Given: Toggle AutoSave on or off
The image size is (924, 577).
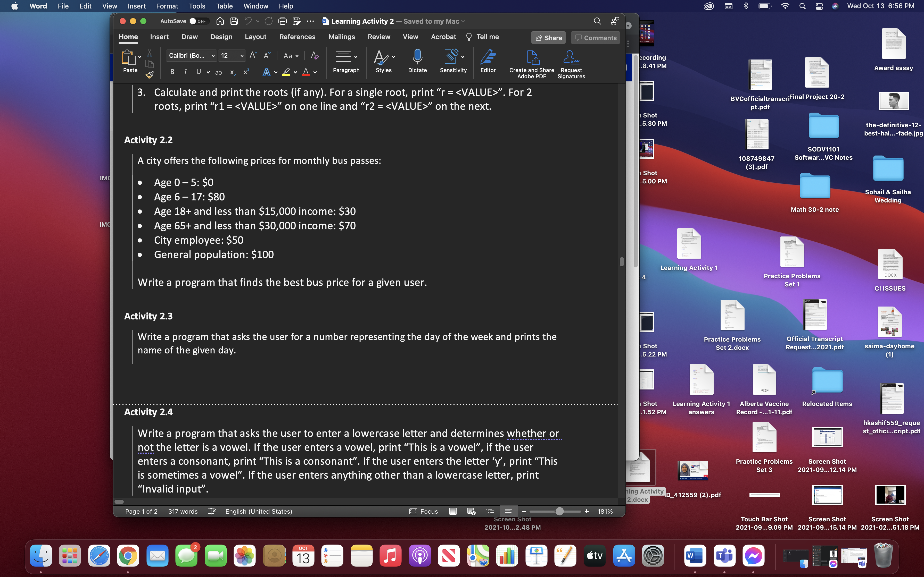Looking at the screenshot, I should coord(197,21).
